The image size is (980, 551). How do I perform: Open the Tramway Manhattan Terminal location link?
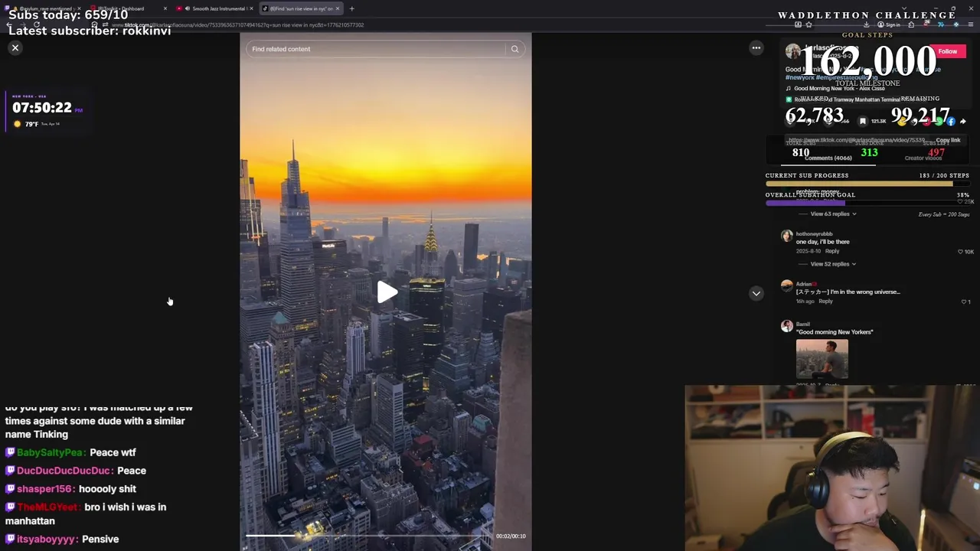(842, 99)
